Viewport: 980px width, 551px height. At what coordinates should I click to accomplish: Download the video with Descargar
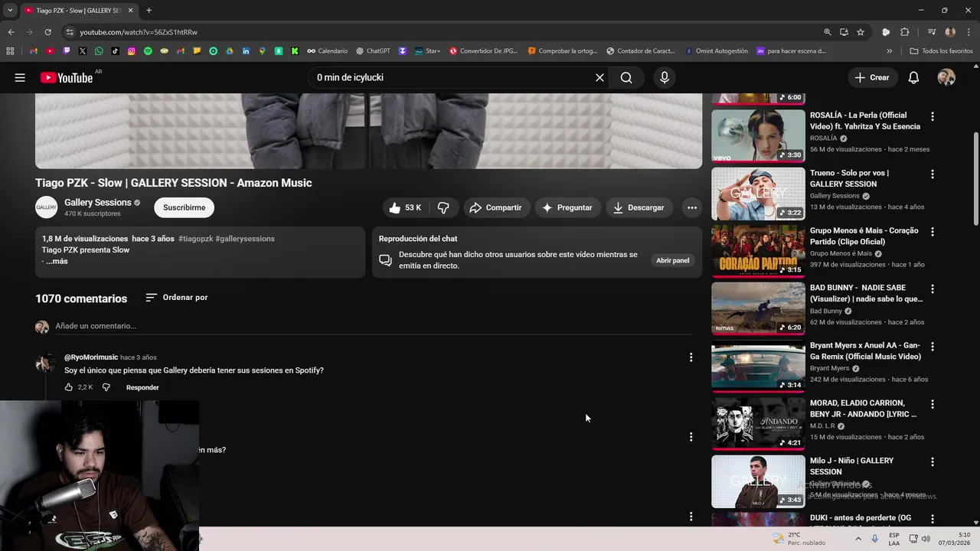[639, 207]
